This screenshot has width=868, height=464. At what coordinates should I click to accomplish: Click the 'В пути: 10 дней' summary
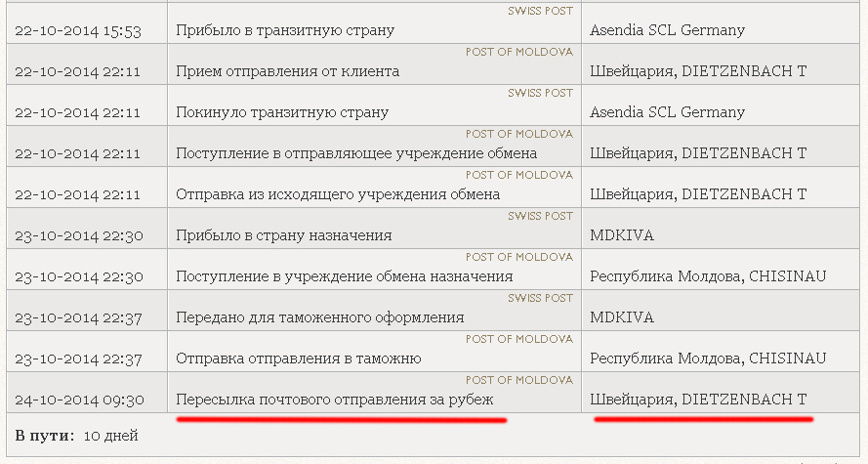pos(77,435)
